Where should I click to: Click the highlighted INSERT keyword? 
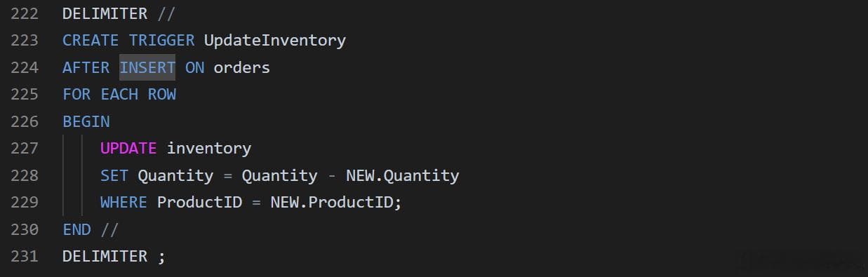tap(147, 67)
